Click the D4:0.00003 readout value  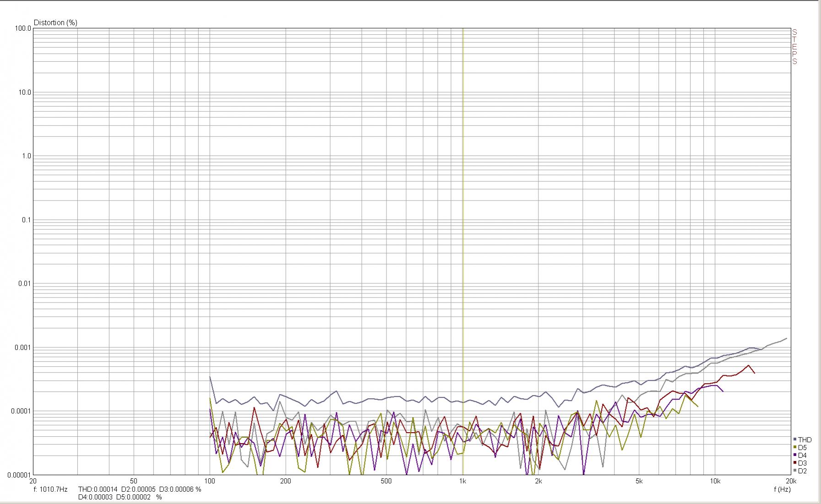pyautogui.click(x=95, y=497)
